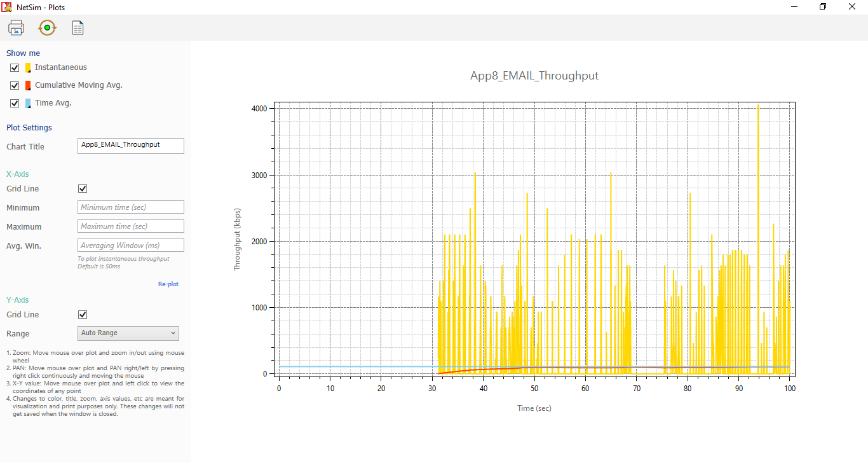The height and width of the screenshot is (463, 868).
Task: Click the yellow Instantaneous color swatch
Action: (x=28, y=67)
